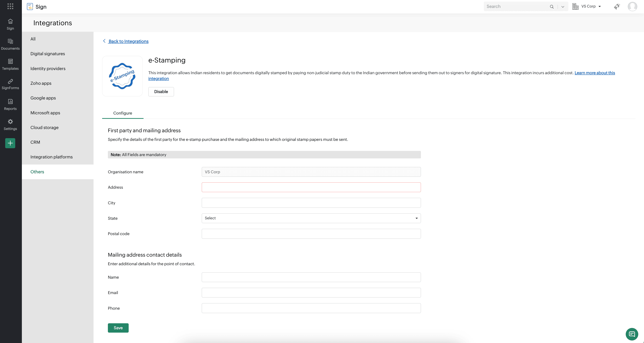Open Documents from the left sidebar
644x343 pixels.
click(10, 44)
